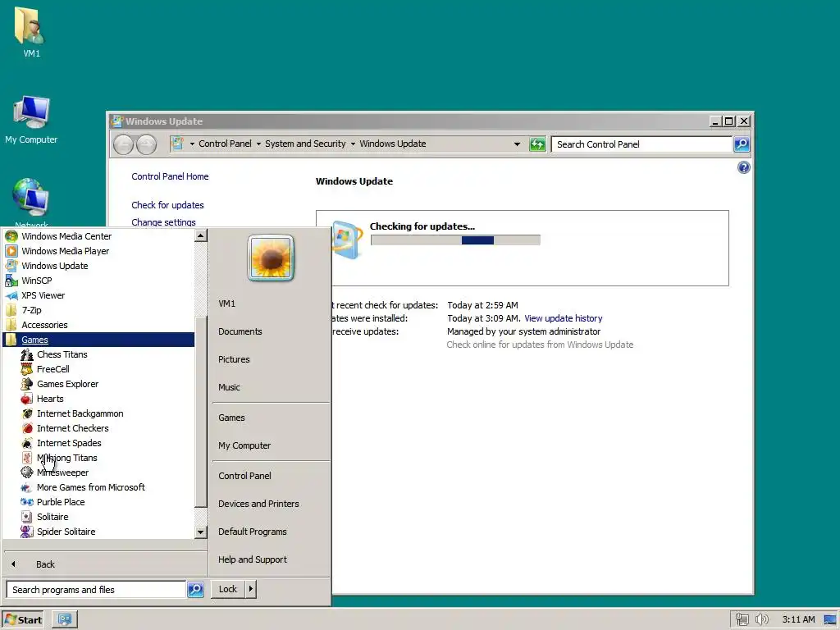The width and height of the screenshot is (840, 630).
Task: Click Check for updates link
Action: coord(167,205)
